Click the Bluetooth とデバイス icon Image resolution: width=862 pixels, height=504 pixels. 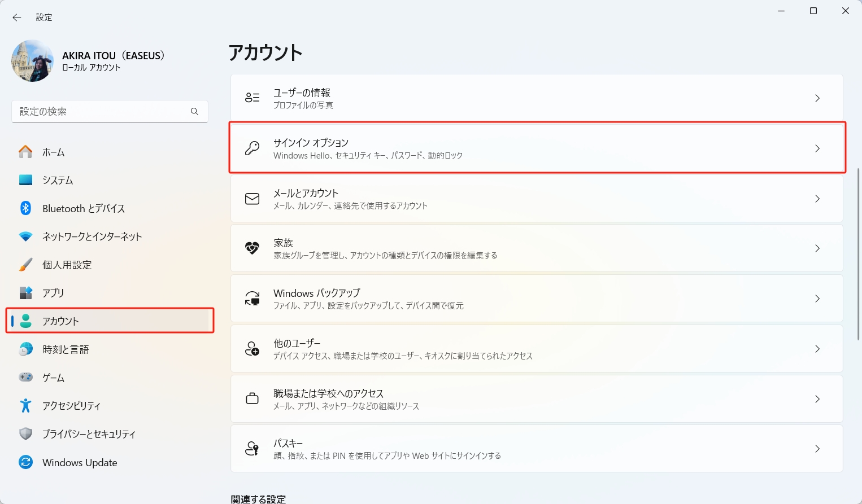click(x=25, y=208)
